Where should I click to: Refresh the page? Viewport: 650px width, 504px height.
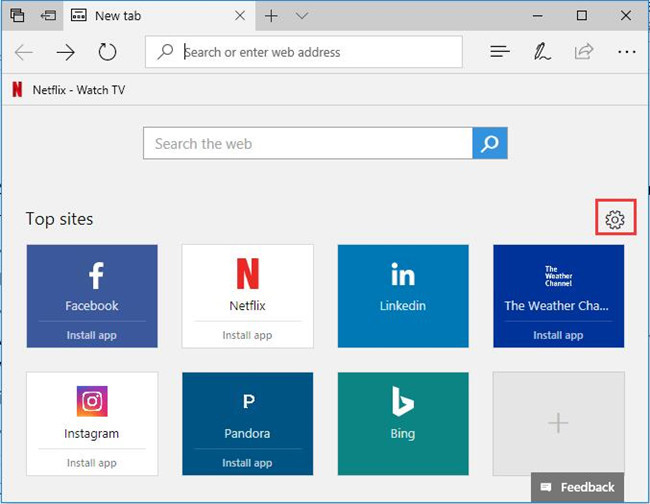click(x=107, y=52)
